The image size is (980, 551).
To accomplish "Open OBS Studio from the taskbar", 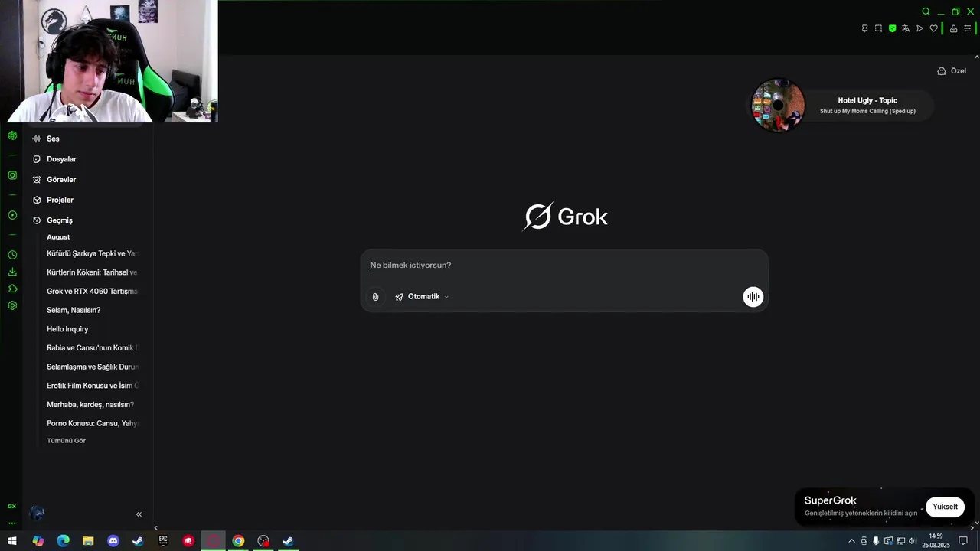I will 263,541.
